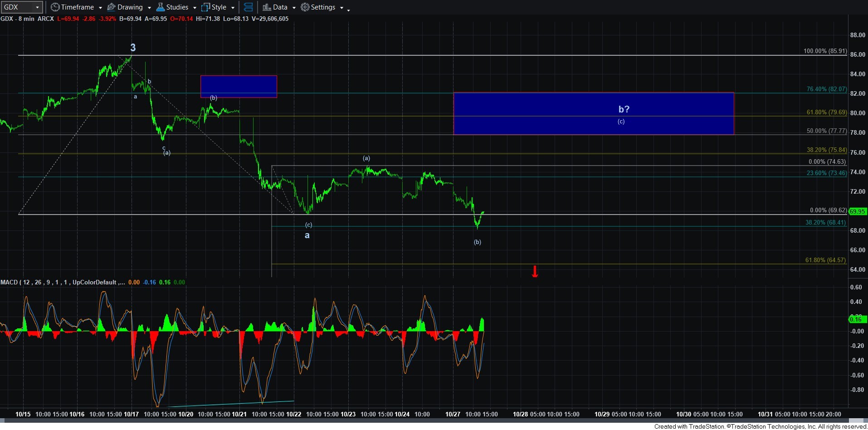Click the Settings gear icon

[x=305, y=7]
